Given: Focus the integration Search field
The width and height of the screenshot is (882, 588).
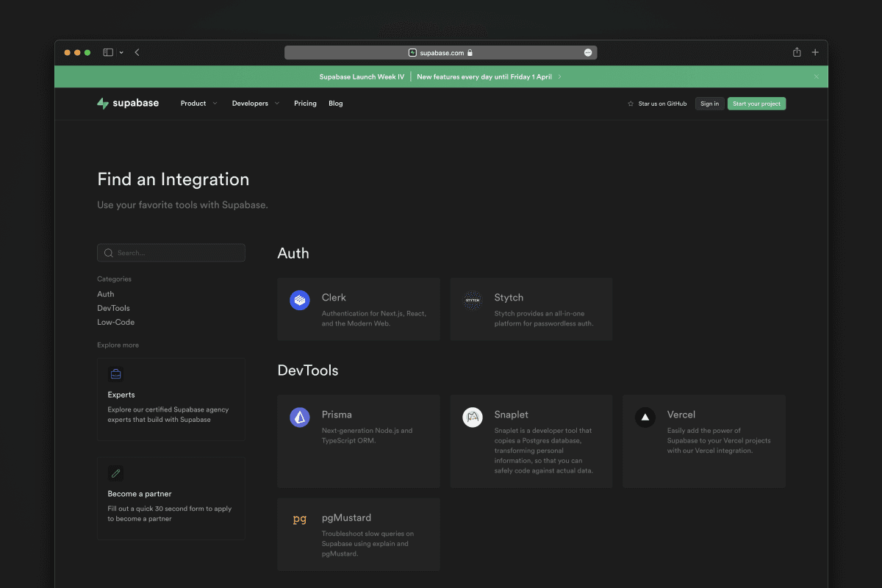Looking at the screenshot, I should (171, 253).
